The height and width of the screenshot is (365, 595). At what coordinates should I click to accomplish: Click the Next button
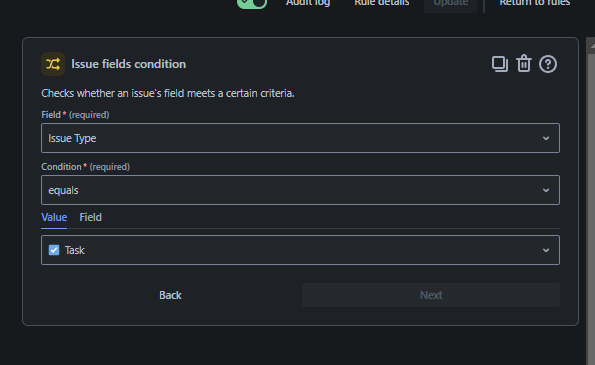(431, 295)
